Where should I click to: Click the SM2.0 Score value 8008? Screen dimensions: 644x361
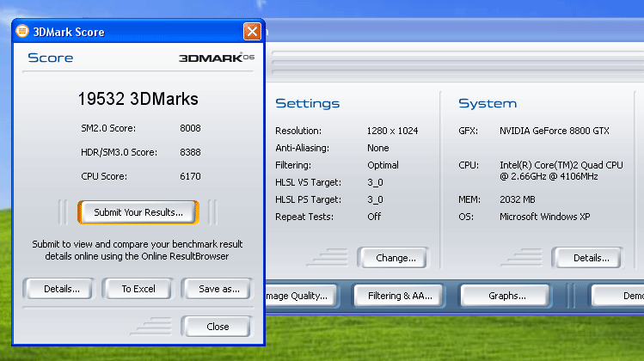click(x=190, y=128)
